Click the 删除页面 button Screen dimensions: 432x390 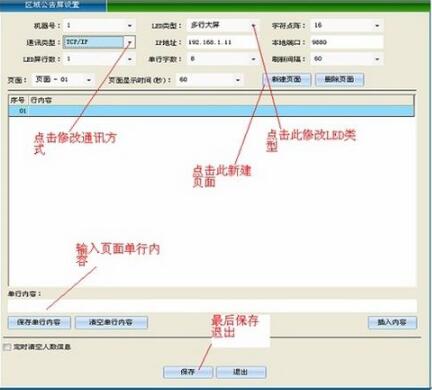339,80
